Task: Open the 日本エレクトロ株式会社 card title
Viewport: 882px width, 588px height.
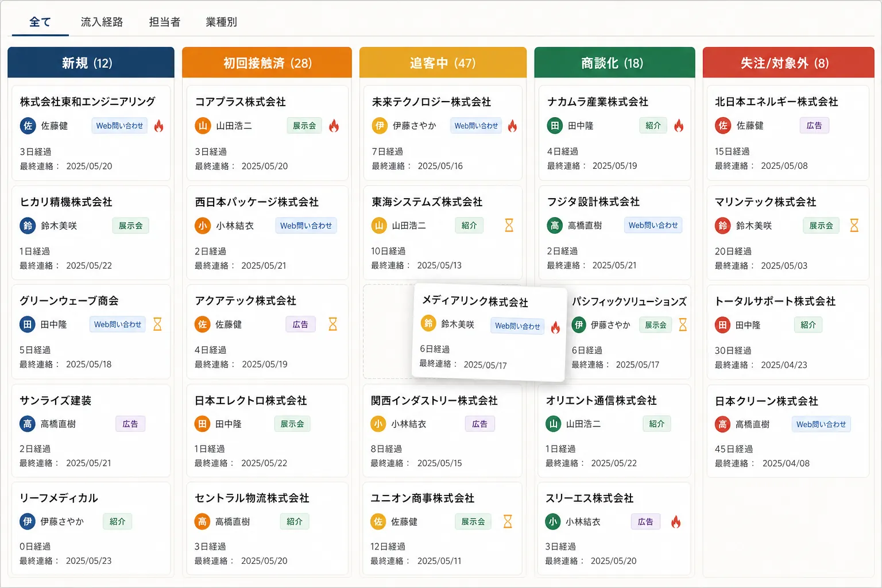Action: pyautogui.click(x=251, y=401)
